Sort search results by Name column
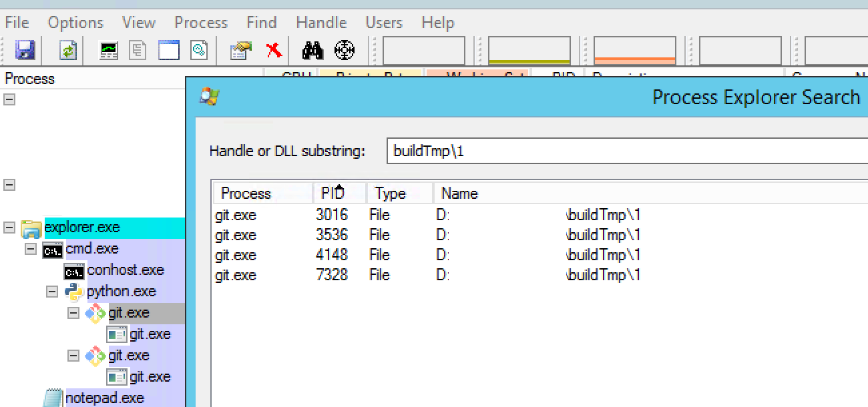The width and height of the screenshot is (868, 407). tap(651, 193)
